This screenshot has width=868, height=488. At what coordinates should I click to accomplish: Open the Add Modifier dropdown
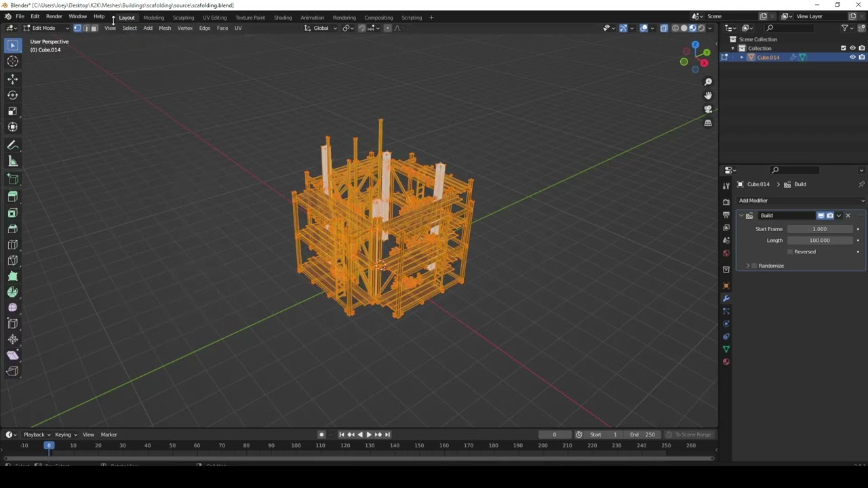pos(801,201)
